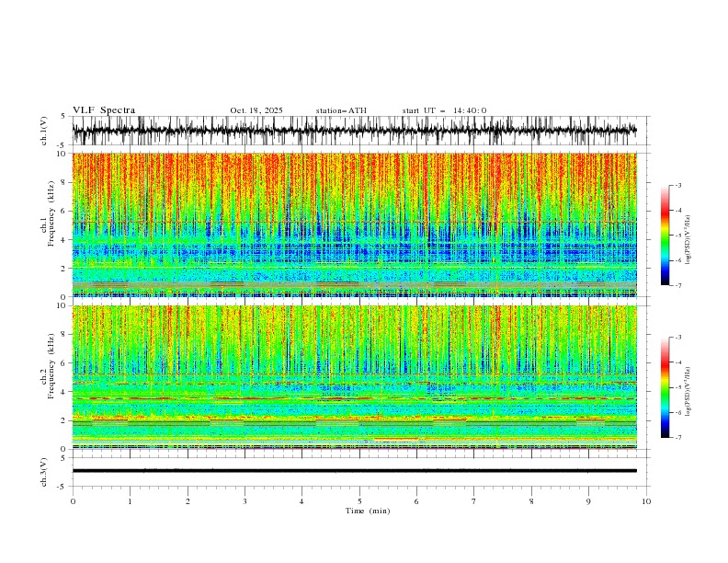
Task: Click the "station=ATH" header label
Action: pyautogui.click(x=341, y=110)
